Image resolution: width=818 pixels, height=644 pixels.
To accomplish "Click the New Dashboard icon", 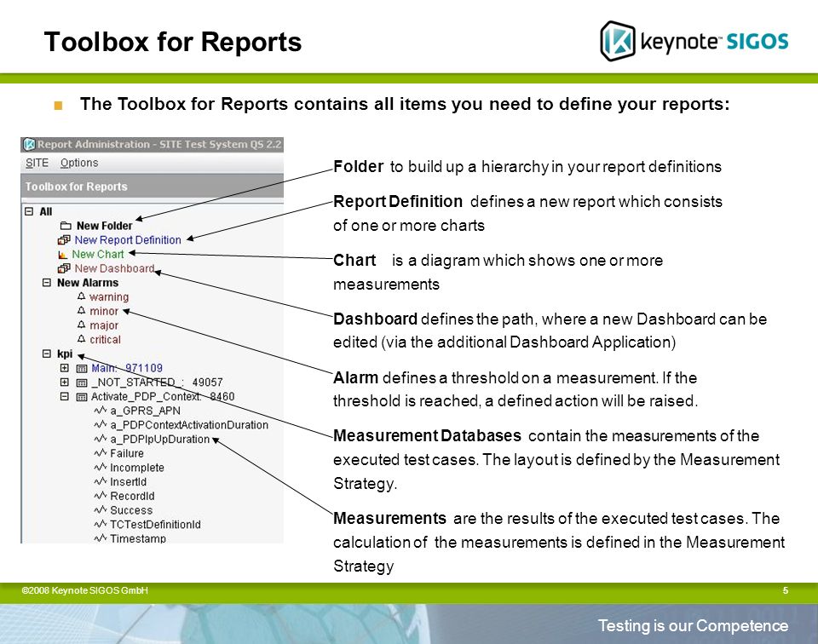I will click(64, 268).
